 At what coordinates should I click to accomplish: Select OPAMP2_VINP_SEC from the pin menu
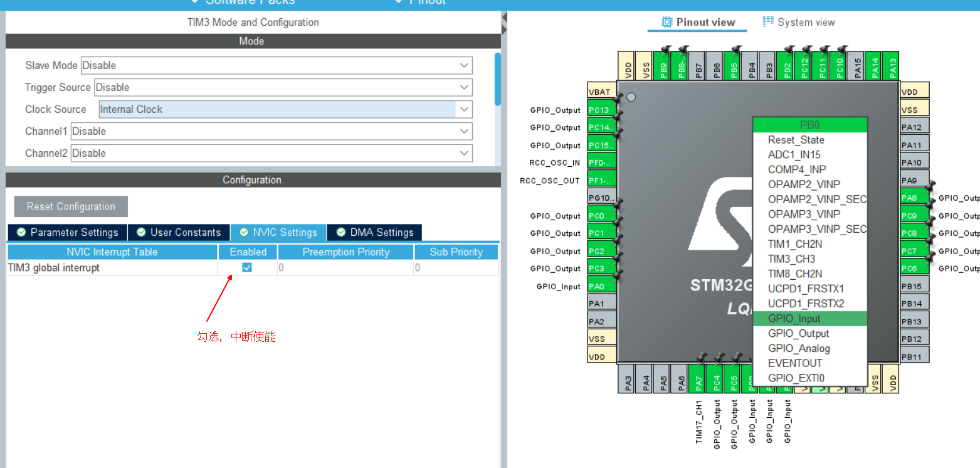pos(809,199)
